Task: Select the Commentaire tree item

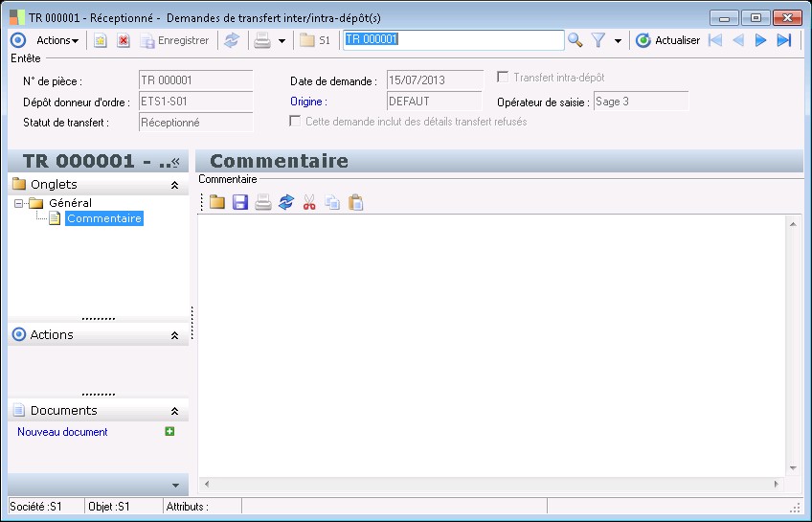Action: [104, 218]
